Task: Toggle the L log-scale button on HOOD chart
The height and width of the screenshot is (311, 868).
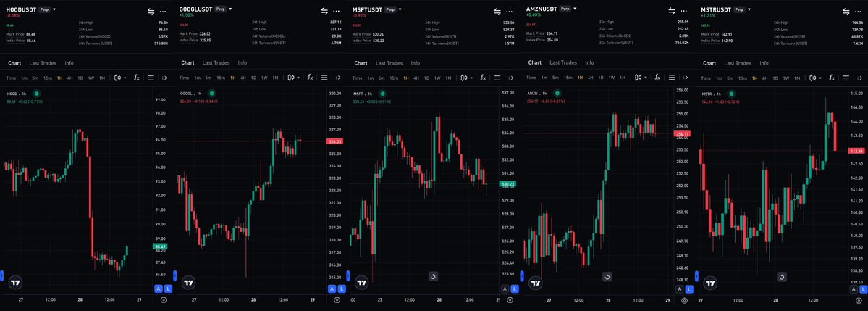Action: [168, 289]
